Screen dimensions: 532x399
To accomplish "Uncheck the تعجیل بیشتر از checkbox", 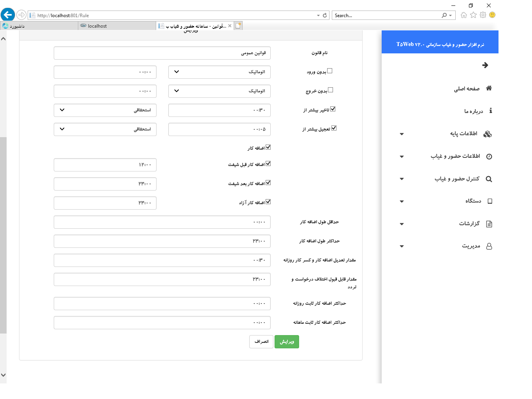I will point(334,128).
